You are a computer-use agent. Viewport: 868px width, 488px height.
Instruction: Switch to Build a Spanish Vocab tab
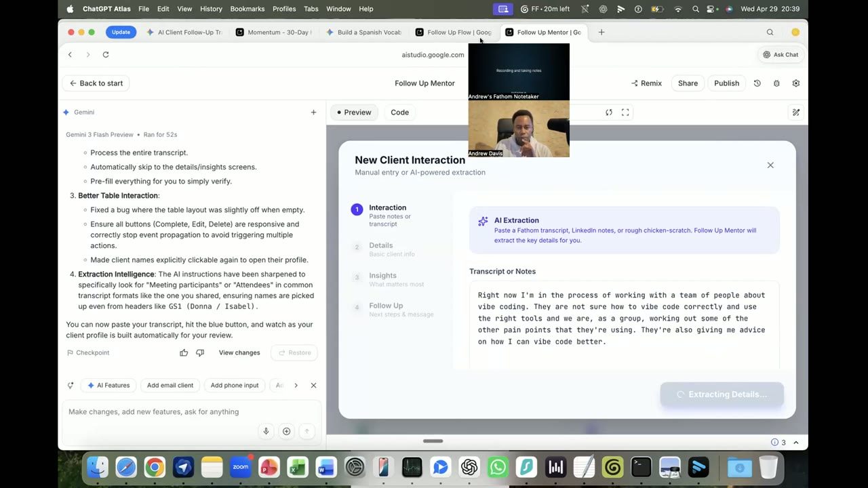(364, 32)
